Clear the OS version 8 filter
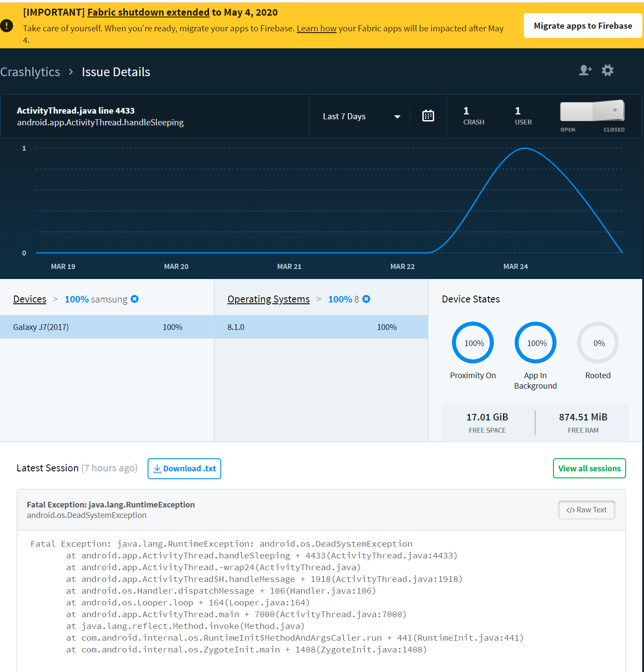 point(366,299)
